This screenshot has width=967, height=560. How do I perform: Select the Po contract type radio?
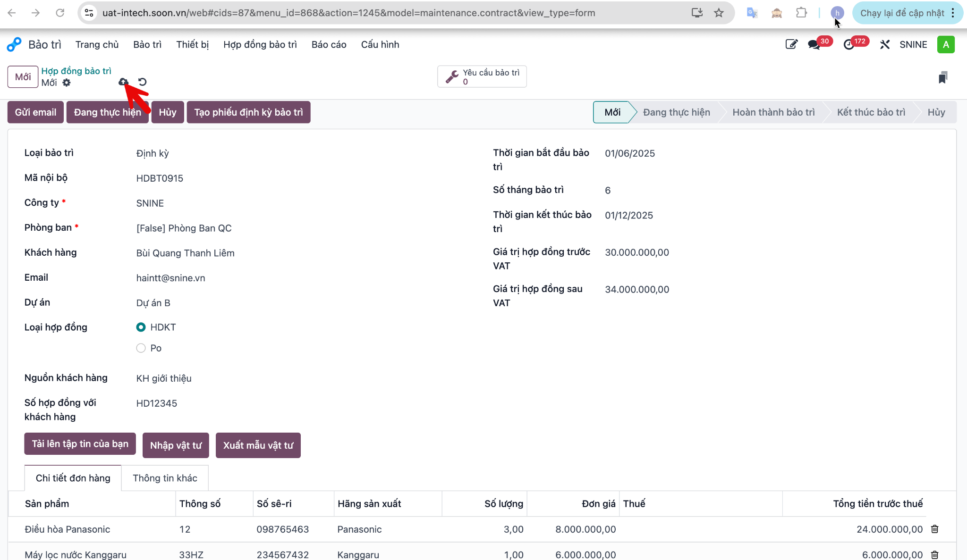coord(141,348)
